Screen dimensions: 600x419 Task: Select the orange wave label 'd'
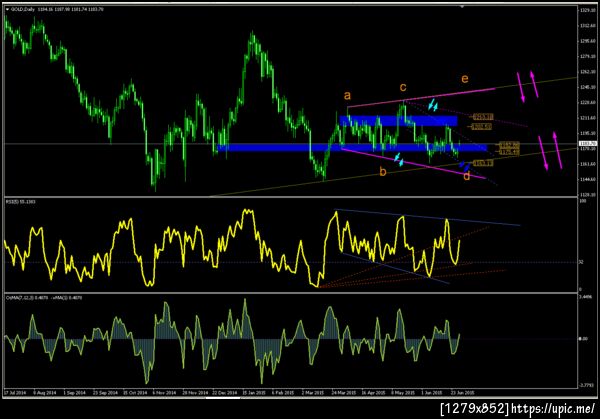(466, 176)
